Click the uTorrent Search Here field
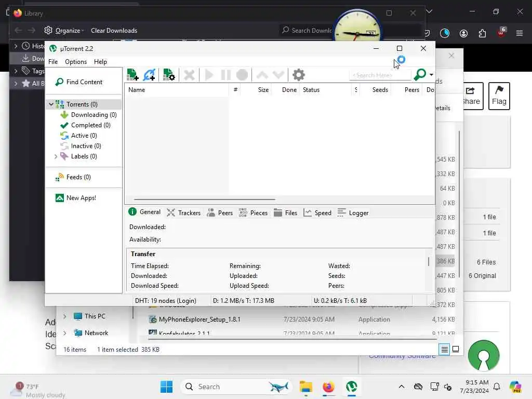 tap(380, 75)
